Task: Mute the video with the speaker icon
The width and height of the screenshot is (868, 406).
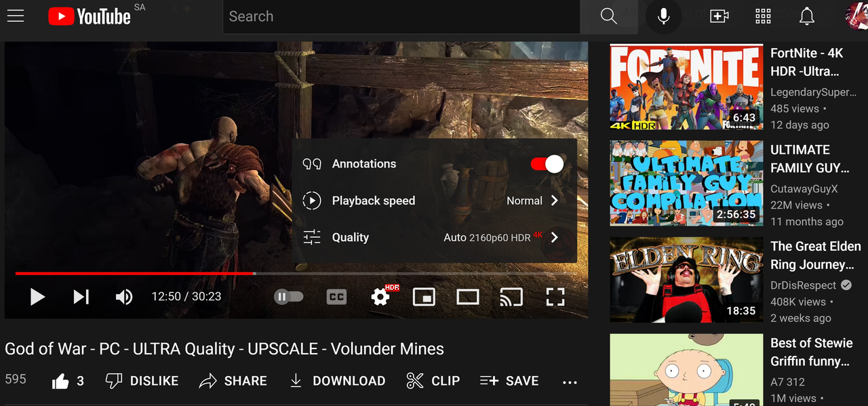Action: point(124,297)
